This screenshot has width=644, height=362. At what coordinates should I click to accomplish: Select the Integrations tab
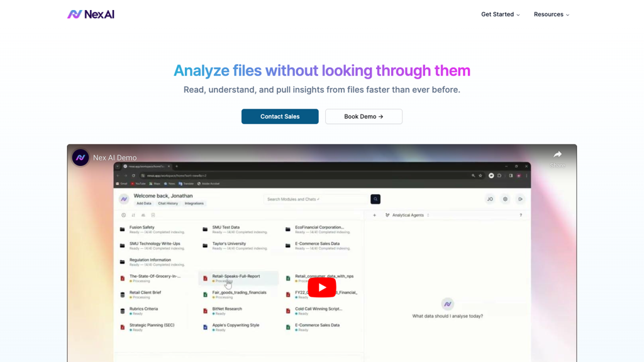(x=194, y=204)
